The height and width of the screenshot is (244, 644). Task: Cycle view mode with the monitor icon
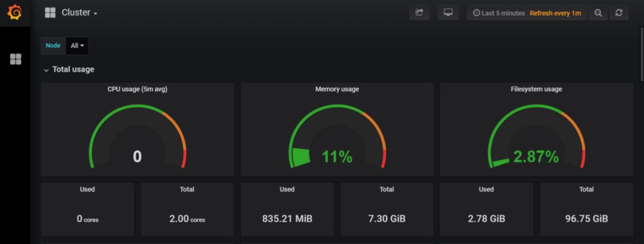pyautogui.click(x=447, y=12)
